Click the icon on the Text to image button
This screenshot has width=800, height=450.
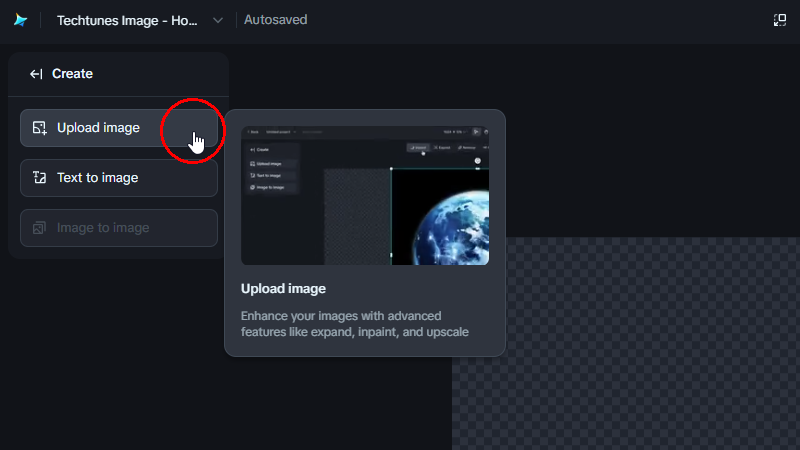tap(40, 178)
